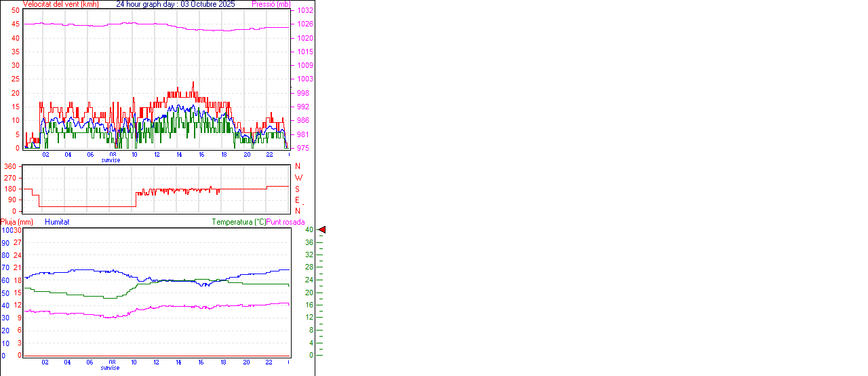Click hour 22 on the bottom graph time axis

[269, 362]
